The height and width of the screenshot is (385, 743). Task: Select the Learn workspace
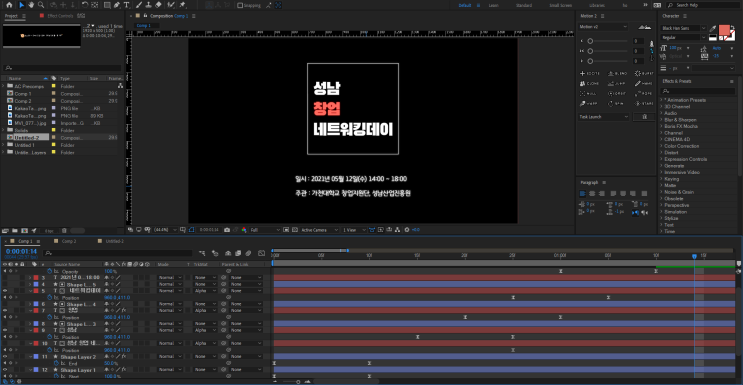494,6
